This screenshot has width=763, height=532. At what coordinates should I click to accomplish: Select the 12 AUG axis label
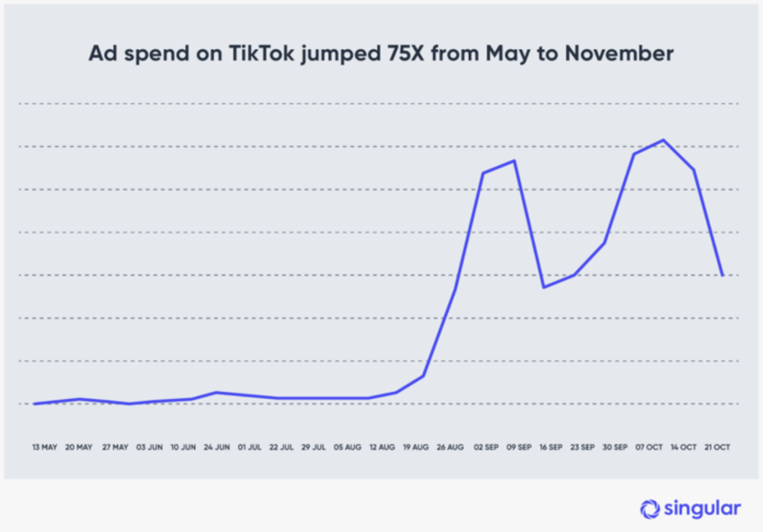382,447
